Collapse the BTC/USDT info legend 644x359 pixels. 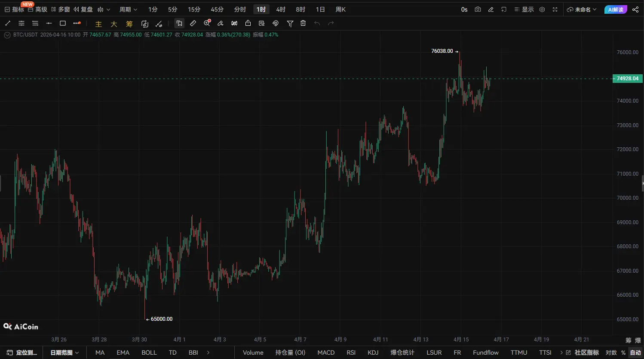(x=7, y=35)
